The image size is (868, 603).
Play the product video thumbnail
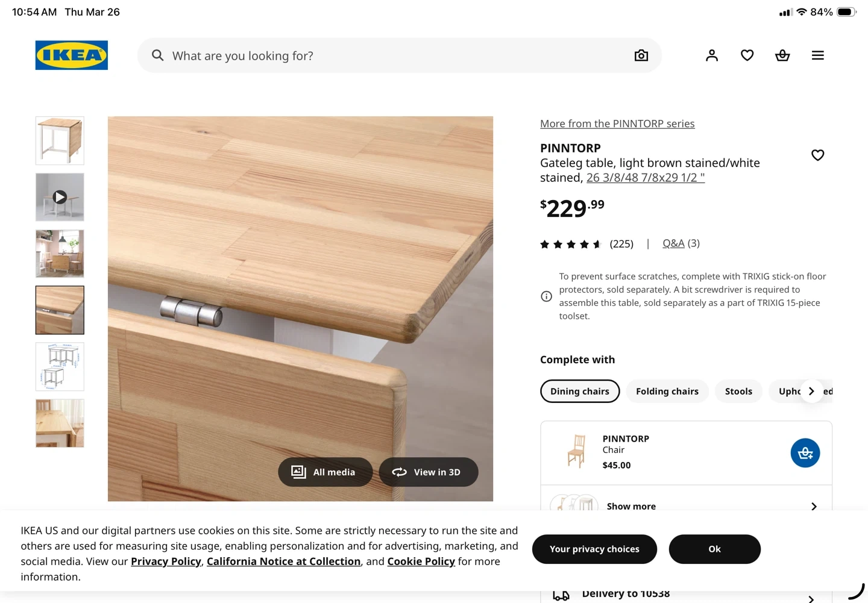coord(60,197)
